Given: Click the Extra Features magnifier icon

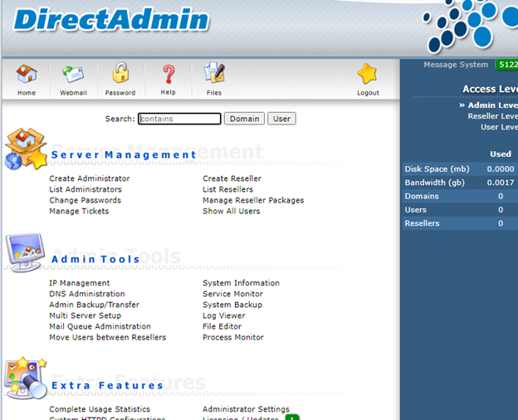Looking at the screenshot, I should click(26, 378).
